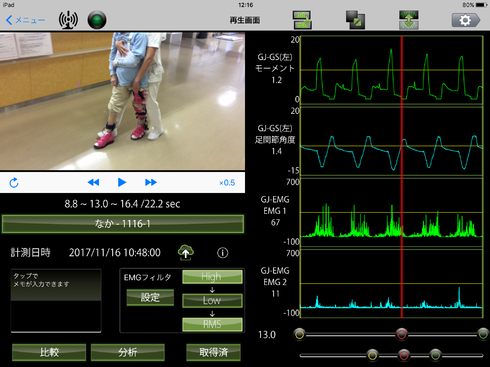Toggle the RMS EMG filter
The width and height of the screenshot is (490, 367).
pyautogui.click(x=212, y=324)
